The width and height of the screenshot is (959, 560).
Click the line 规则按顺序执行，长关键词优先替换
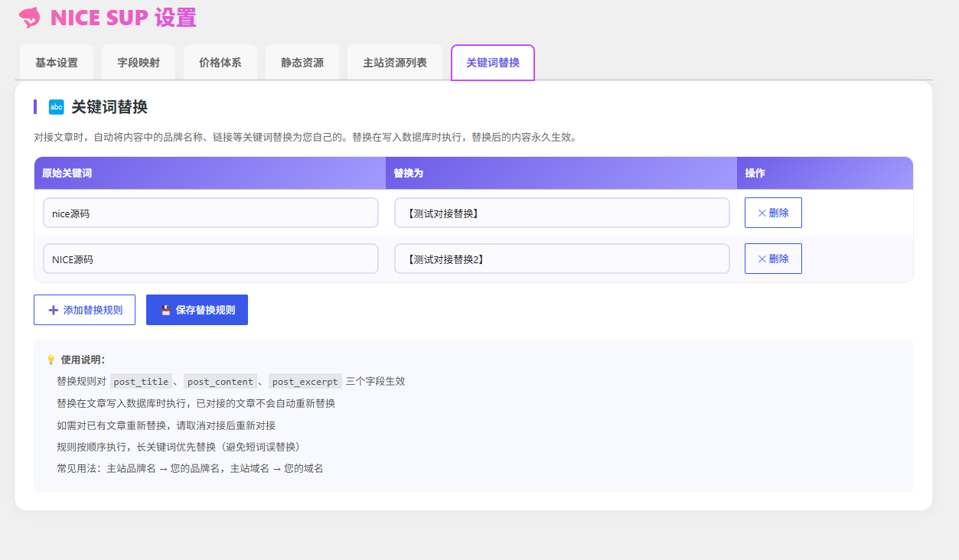(x=178, y=447)
